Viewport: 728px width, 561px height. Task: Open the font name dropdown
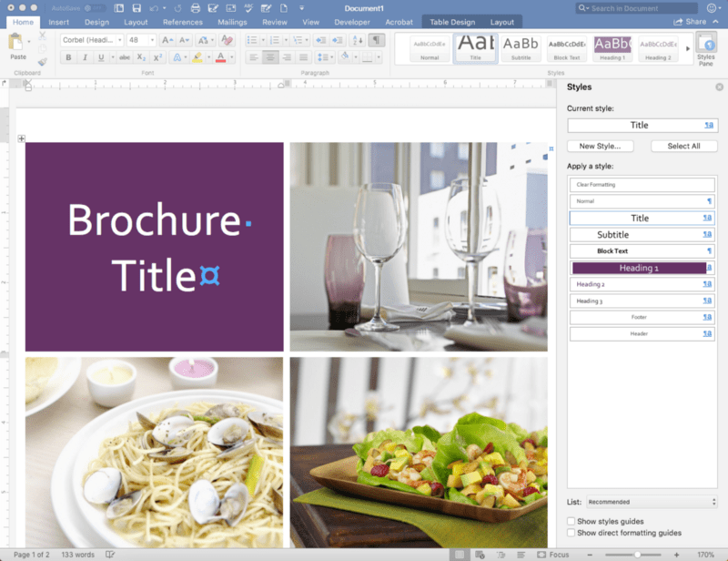pyautogui.click(x=92, y=40)
